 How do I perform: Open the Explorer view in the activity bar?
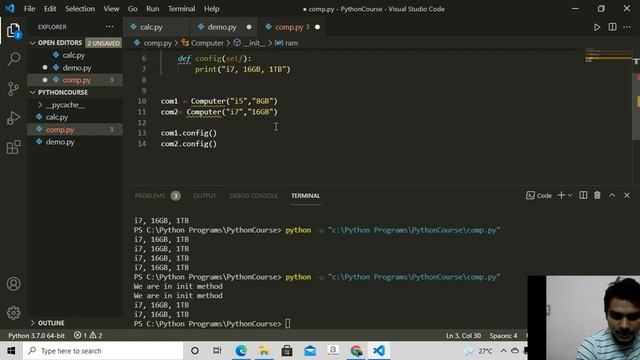tap(13, 30)
